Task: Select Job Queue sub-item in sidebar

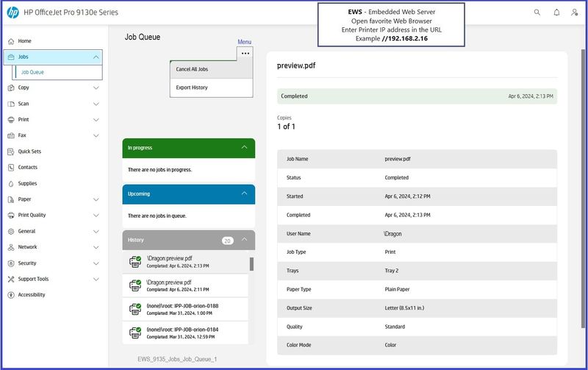Action: pyautogui.click(x=57, y=72)
